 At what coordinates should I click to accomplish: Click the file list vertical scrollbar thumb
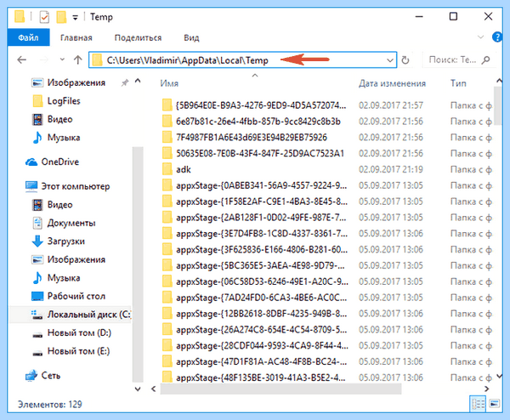click(x=498, y=106)
